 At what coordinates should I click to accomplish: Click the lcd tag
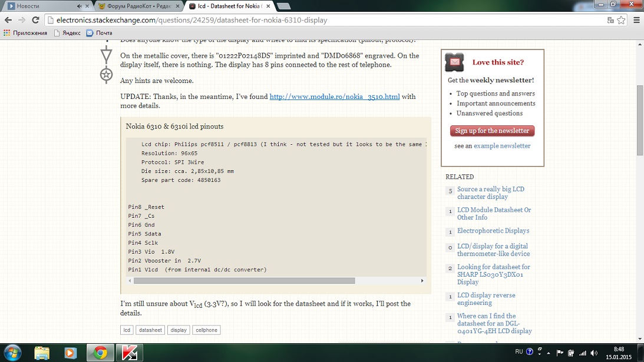pyautogui.click(x=127, y=330)
